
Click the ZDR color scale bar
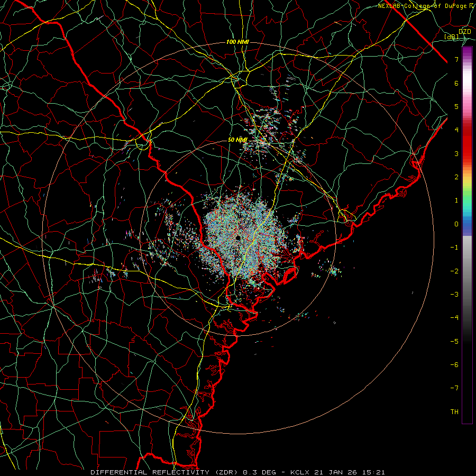[x=467, y=235]
